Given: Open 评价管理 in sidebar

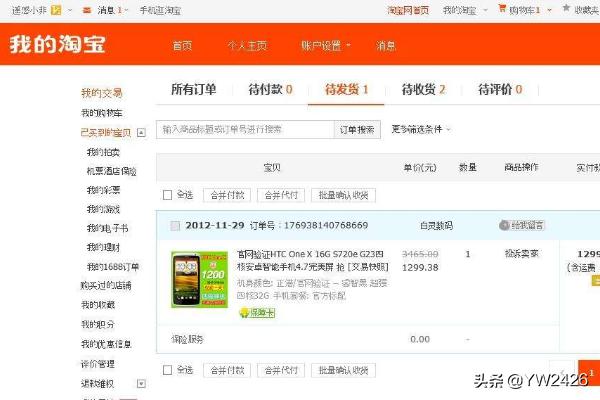Looking at the screenshot, I should click(98, 364).
